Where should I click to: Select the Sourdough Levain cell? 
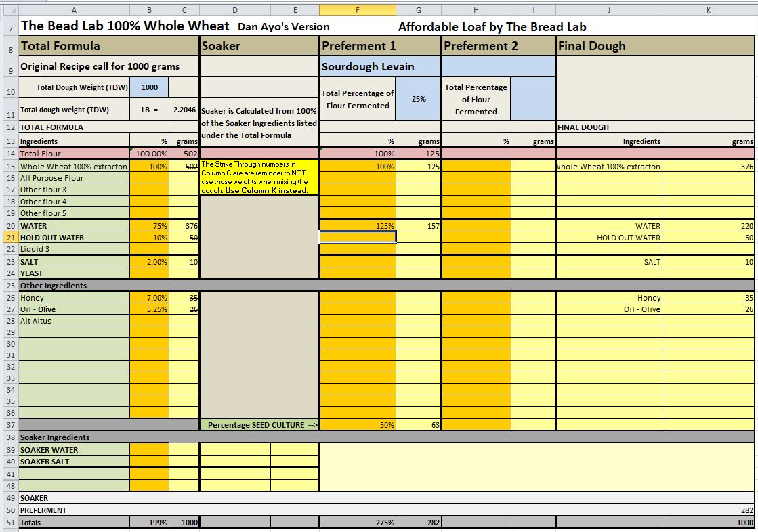380,67
